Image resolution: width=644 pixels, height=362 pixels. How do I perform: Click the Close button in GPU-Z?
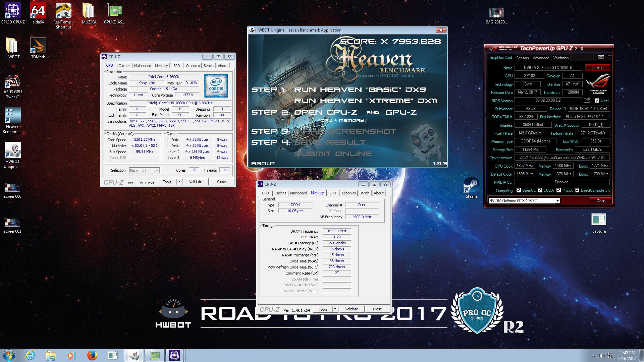tap(600, 201)
